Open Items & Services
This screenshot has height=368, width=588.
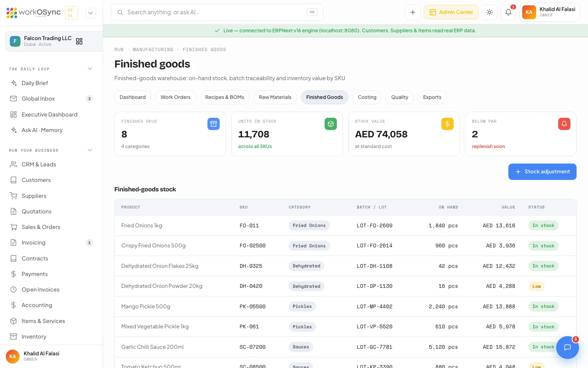tap(51, 321)
